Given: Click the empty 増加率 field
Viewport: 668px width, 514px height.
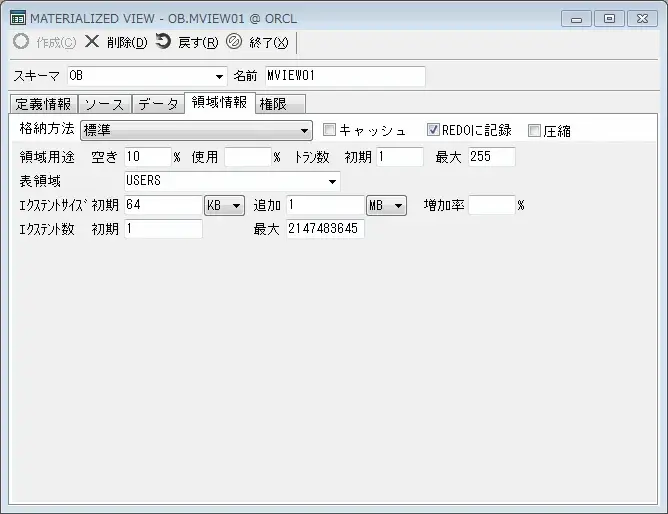Looking at the screenshot, I should (492, 205).
